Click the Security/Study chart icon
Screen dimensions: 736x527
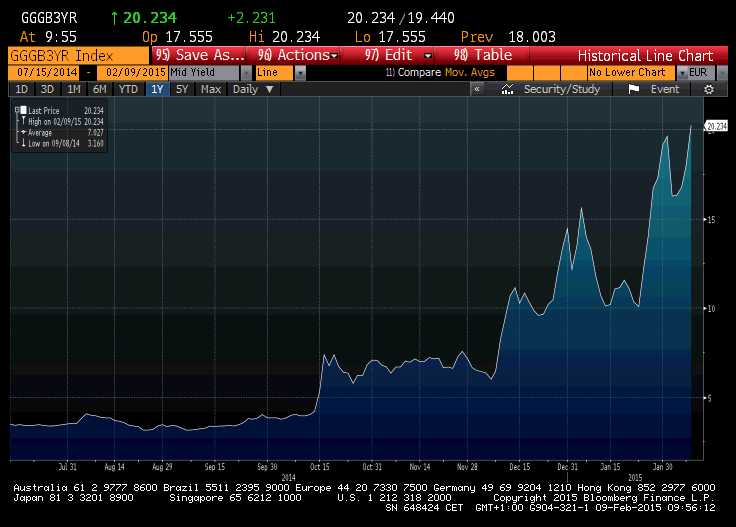coord(507,89)
